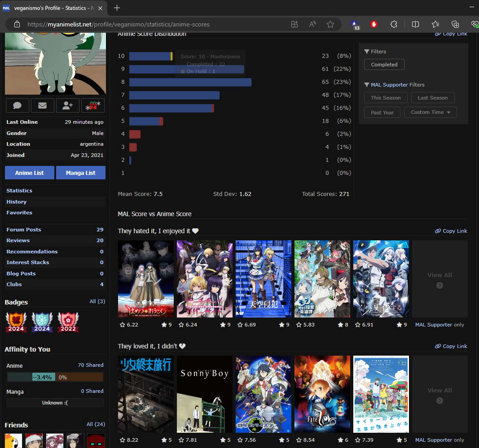Screen dimensions: 479x448
Task: Open the Fate/Zero poster rated 8.54
Action: (x=322, y=394)
